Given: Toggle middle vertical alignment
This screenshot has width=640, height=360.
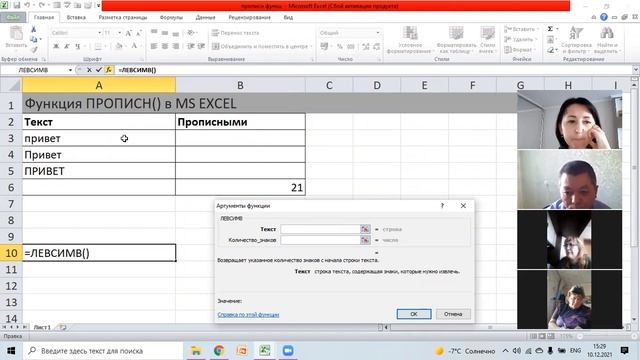Looking at the screenshot, I should point(164,33).
